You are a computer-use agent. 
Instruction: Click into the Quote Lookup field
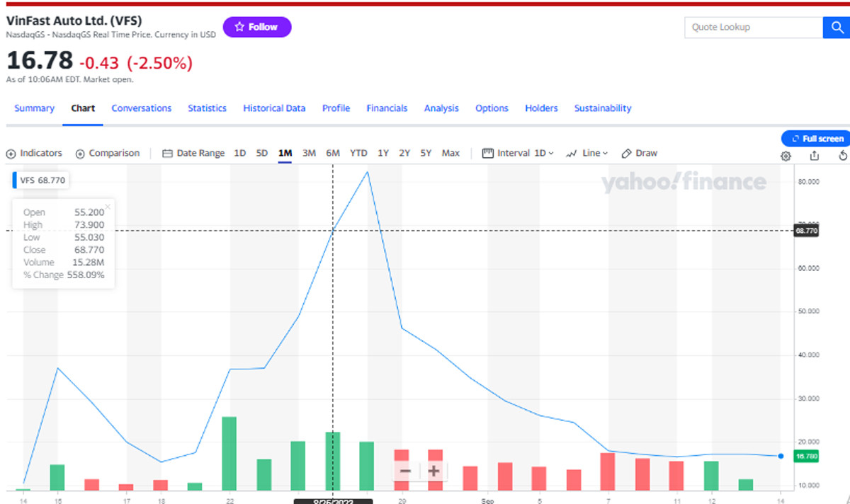(x=752, y=28)
